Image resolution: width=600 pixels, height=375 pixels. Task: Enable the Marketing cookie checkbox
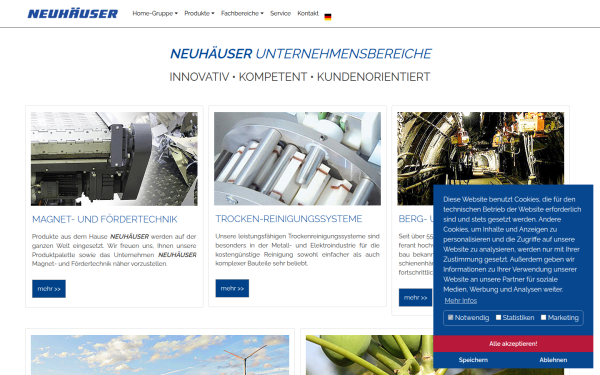(543, 317)
